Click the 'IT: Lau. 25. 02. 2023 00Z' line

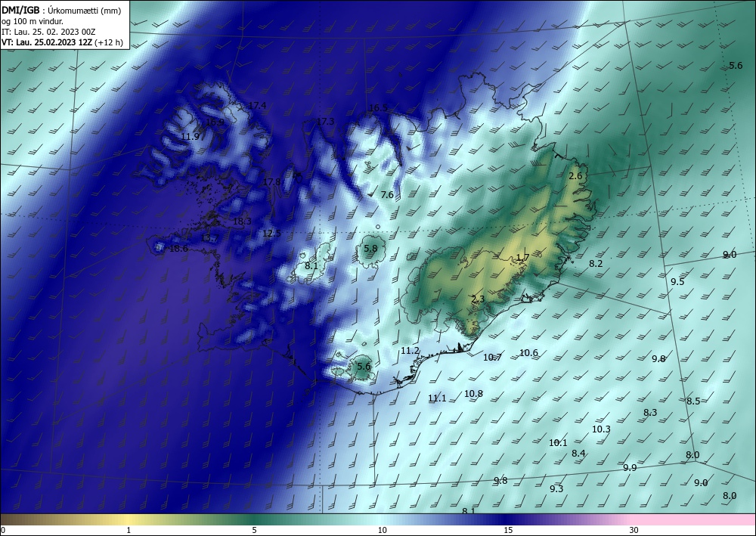coord(48,32)
